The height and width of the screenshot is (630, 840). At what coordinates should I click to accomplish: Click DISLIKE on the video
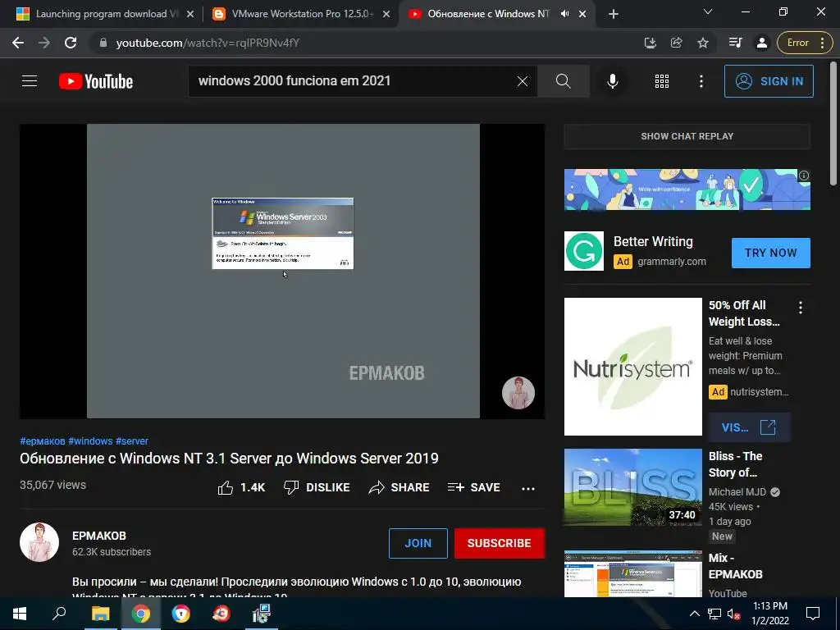317,487
